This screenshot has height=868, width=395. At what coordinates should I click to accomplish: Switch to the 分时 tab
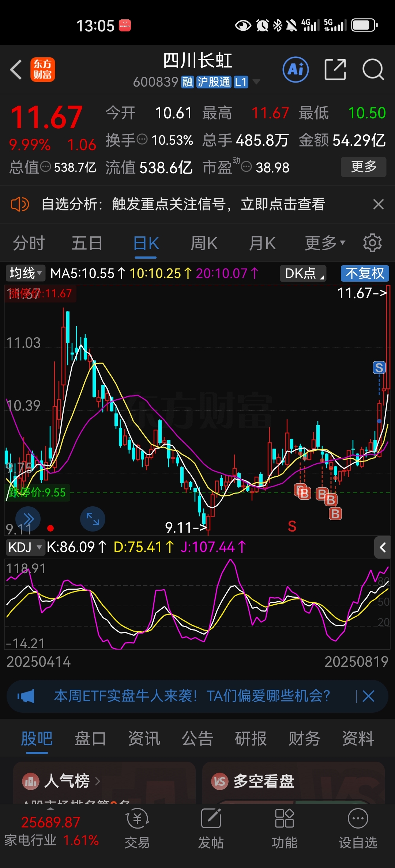(29, 243)
